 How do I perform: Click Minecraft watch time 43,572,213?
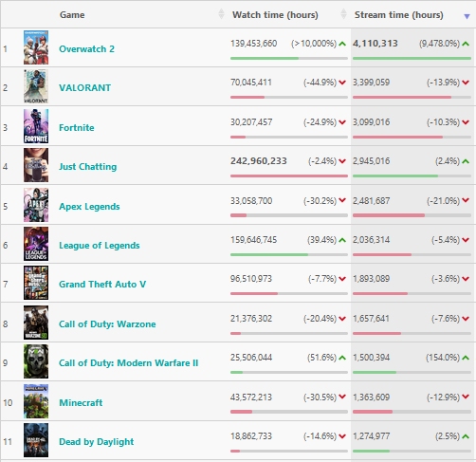tap(251, 397)
